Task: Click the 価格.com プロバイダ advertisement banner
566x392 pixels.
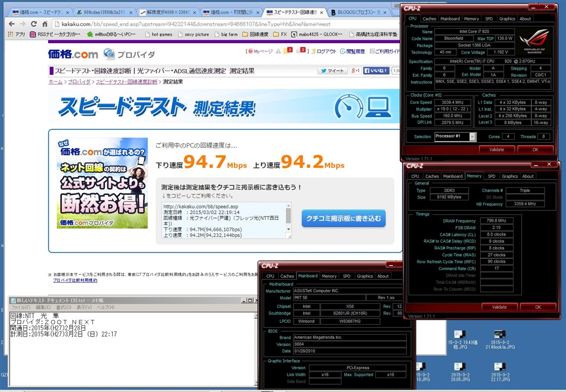Action: point(102,183)
